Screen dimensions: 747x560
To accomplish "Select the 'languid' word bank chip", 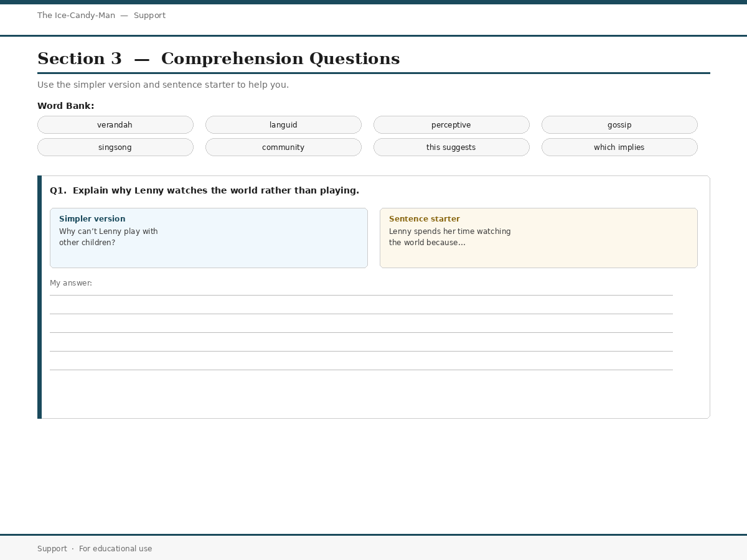I will coord(283,125).
